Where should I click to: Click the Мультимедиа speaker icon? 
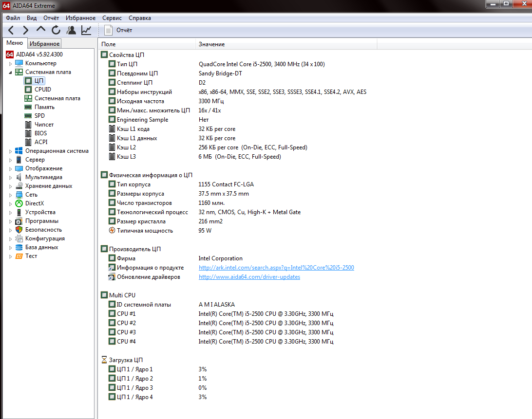19,177
